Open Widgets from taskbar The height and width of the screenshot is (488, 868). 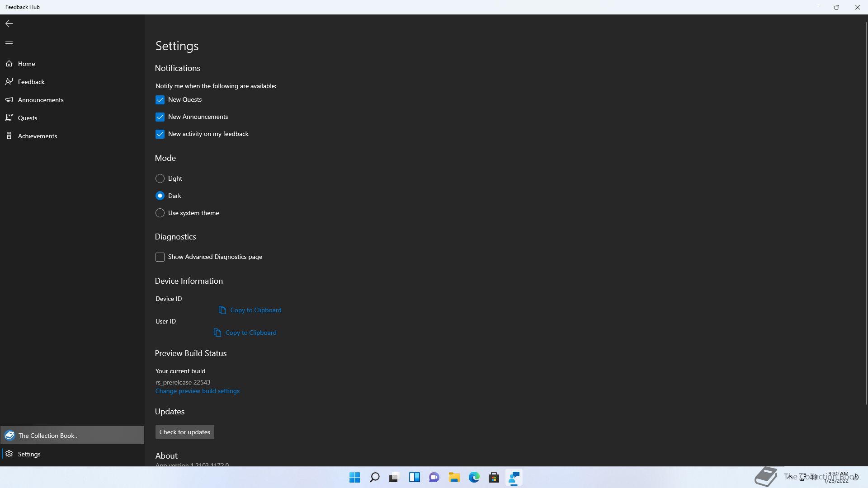(x=415, y=477)
